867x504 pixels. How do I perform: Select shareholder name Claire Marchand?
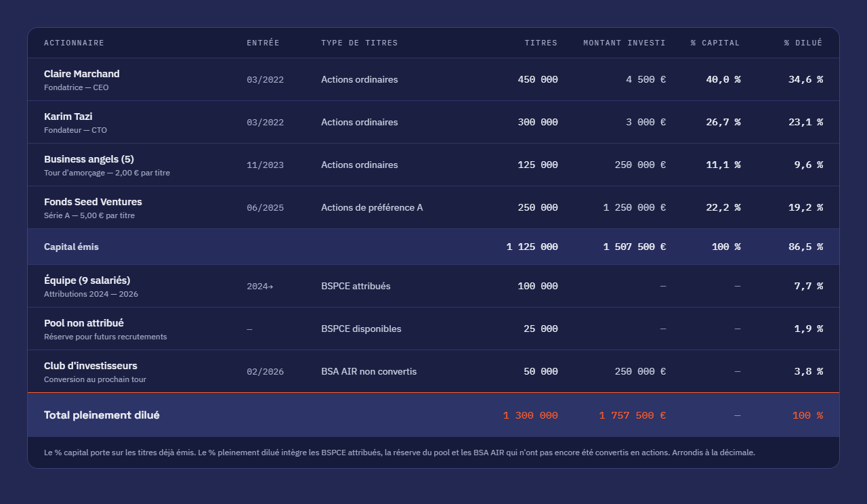[x=82, y=74]
